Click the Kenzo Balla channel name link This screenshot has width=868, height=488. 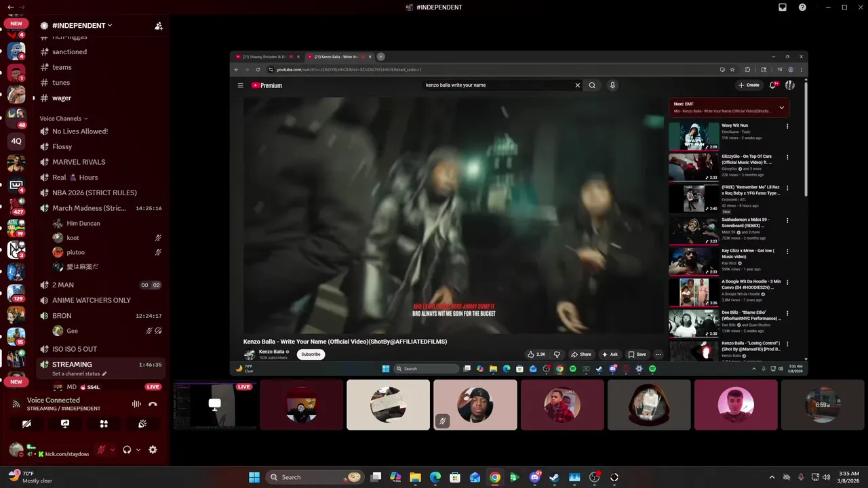[x=271, y=352]
